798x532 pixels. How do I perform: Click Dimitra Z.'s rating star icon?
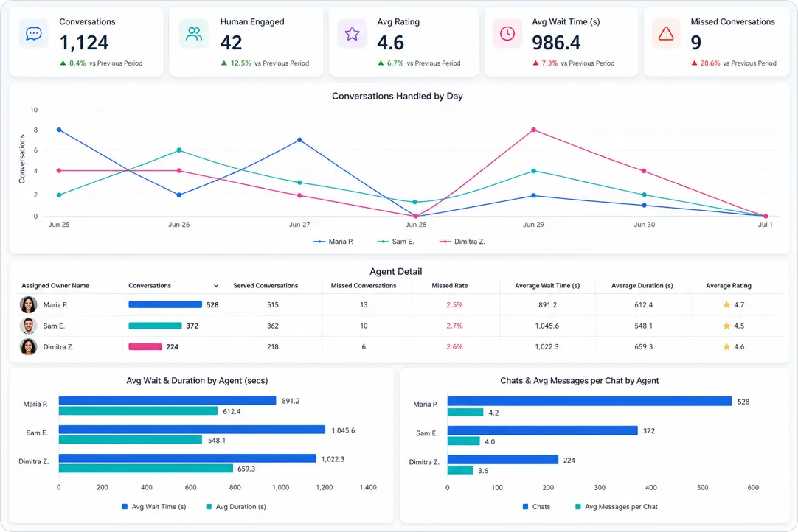coord(726,347)
